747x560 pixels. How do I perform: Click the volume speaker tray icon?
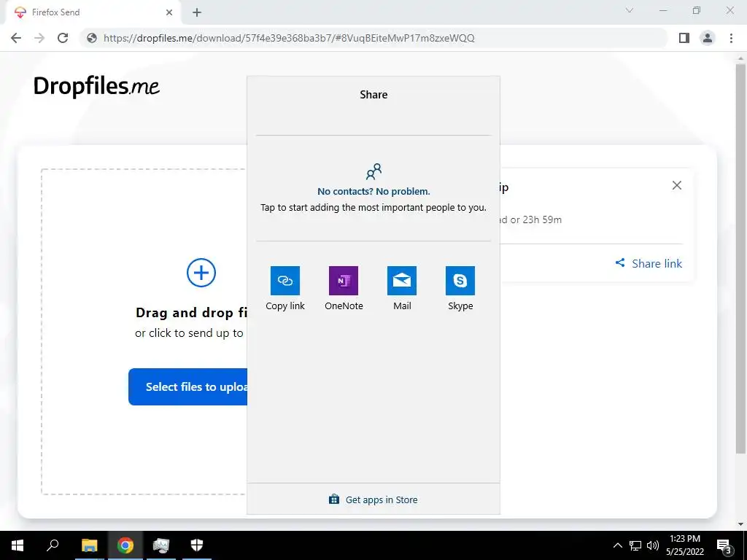click(x=653, y=545)
